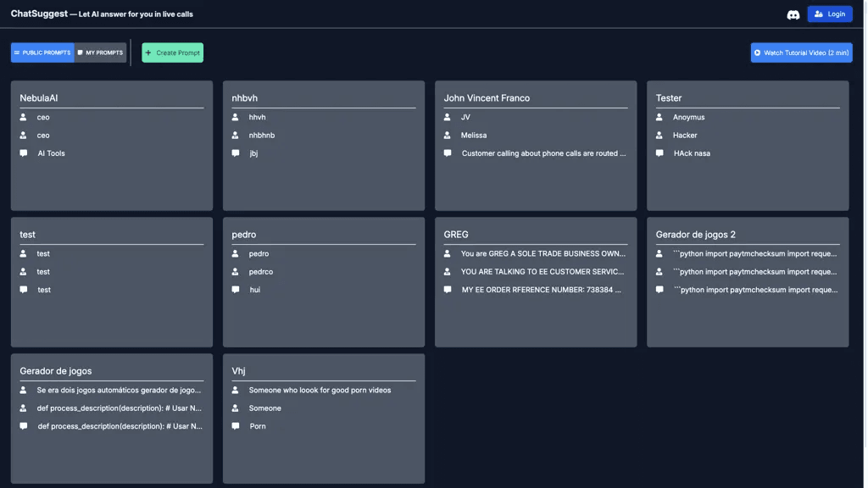The width and height of the screenshot is (868, 488).
Task: Open the Discord icon in header
Action: point(793,15)
